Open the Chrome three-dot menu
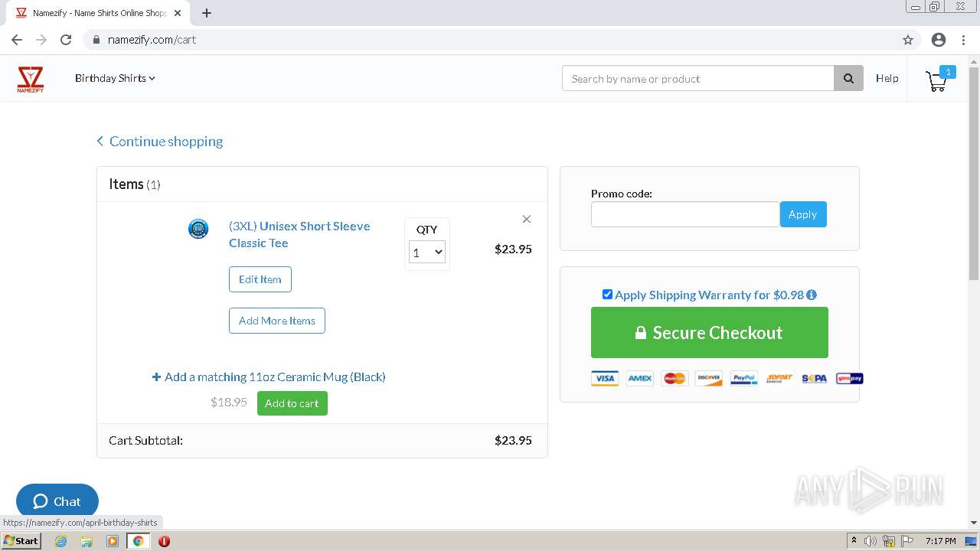Screen dimensions: 980x551 click(964, 40)
